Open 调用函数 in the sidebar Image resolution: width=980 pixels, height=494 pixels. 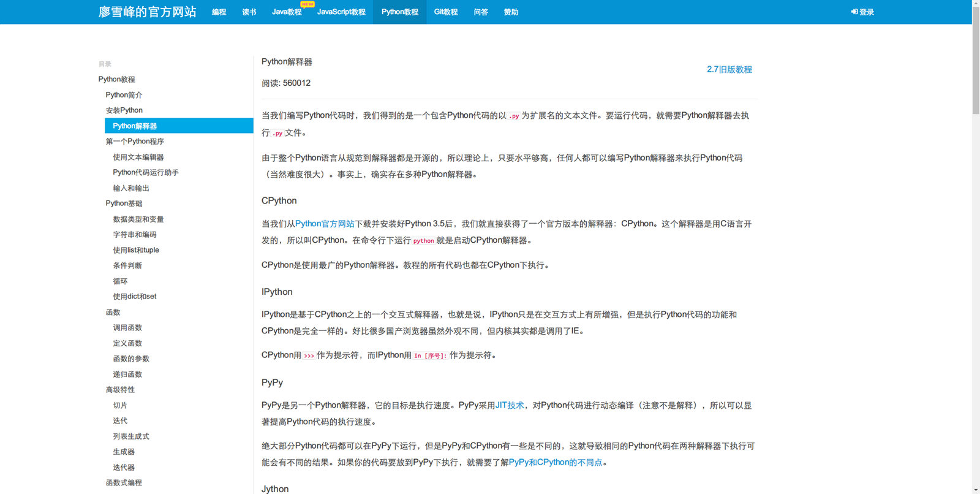(x=127, y=328)
